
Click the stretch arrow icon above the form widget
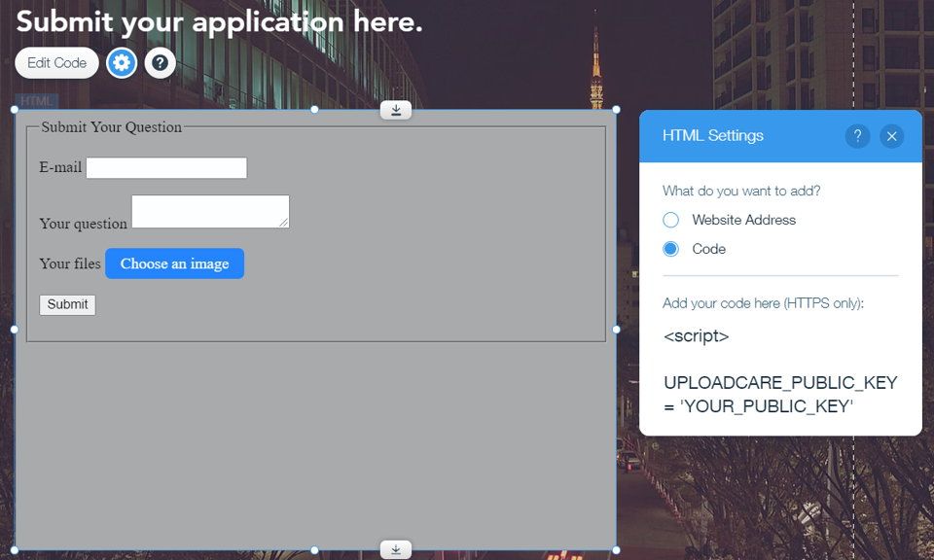[395, 109]
